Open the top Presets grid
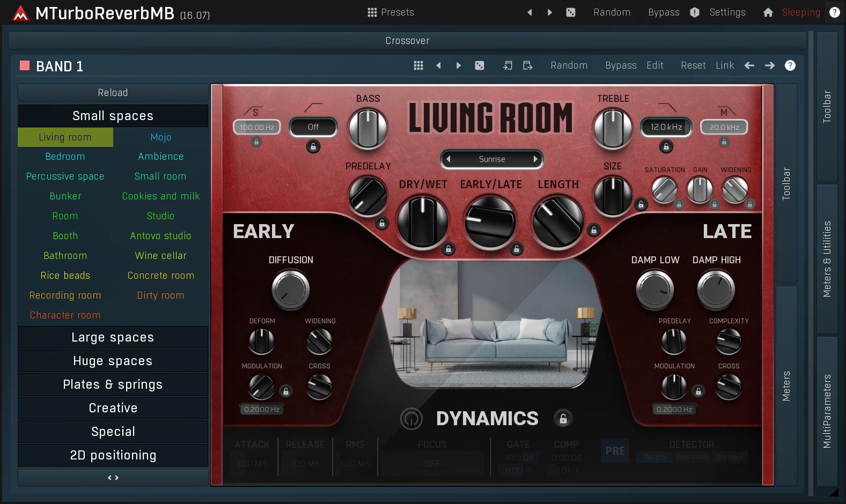The height and width of the screenshot is (504, 846). click(391, 12)
